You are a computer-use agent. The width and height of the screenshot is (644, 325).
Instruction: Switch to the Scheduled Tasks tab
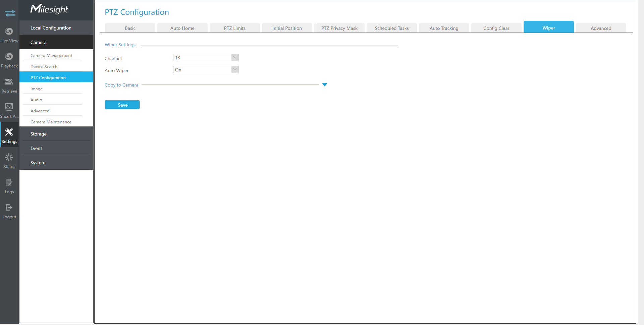pyautogui.click(x=392, y=28)
